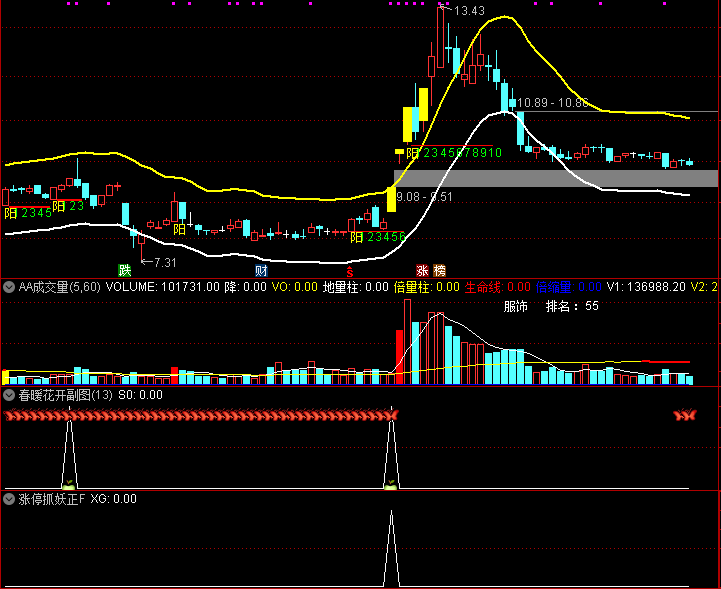The image size is (721, 589).
Task: Click the 阳 2345 candle count label
Action: click(28, 213)
